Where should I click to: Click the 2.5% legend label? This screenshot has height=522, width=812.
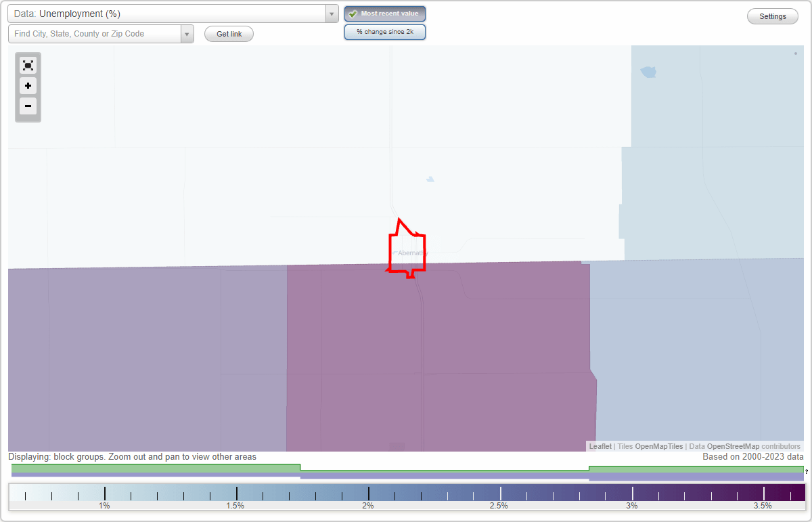[499, 506]
